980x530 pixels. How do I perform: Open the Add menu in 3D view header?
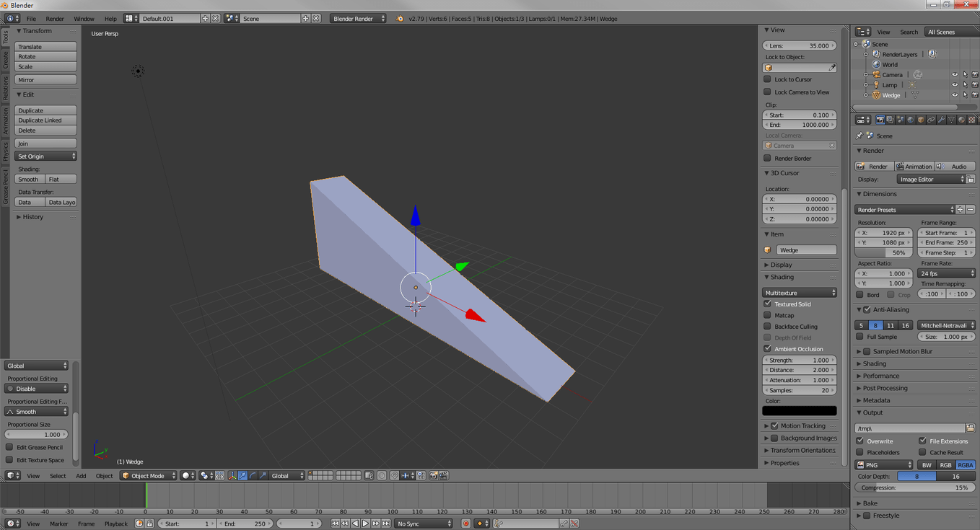coord(81,476)
